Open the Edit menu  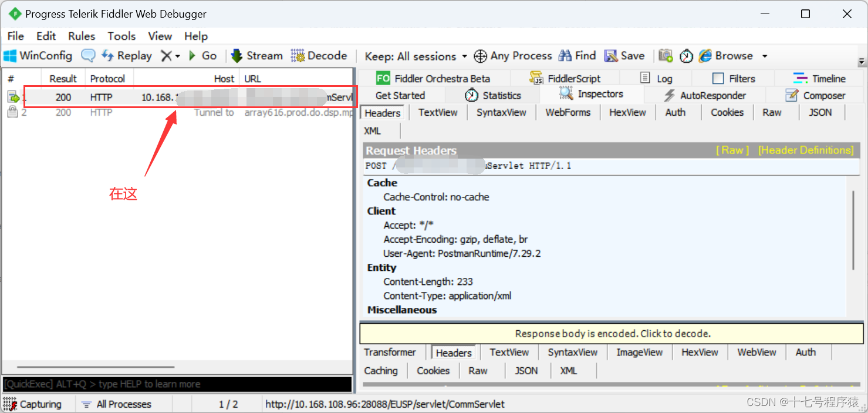click(x=46, y=36)
